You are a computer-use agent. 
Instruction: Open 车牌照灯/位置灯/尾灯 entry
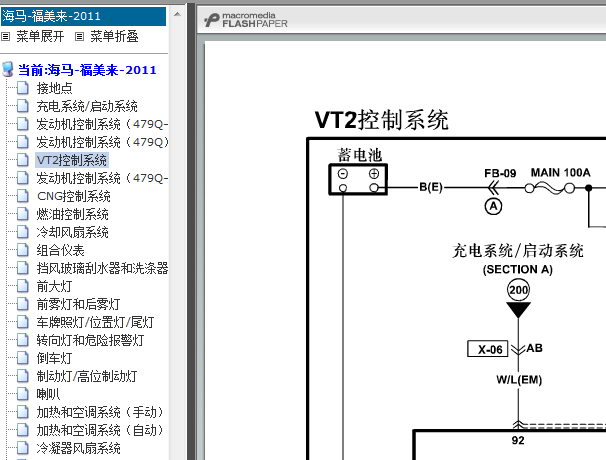(95, 322)
